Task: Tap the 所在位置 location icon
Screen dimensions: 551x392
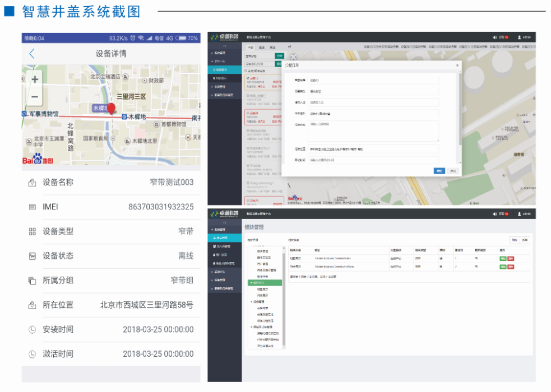Action: (32, 305)
